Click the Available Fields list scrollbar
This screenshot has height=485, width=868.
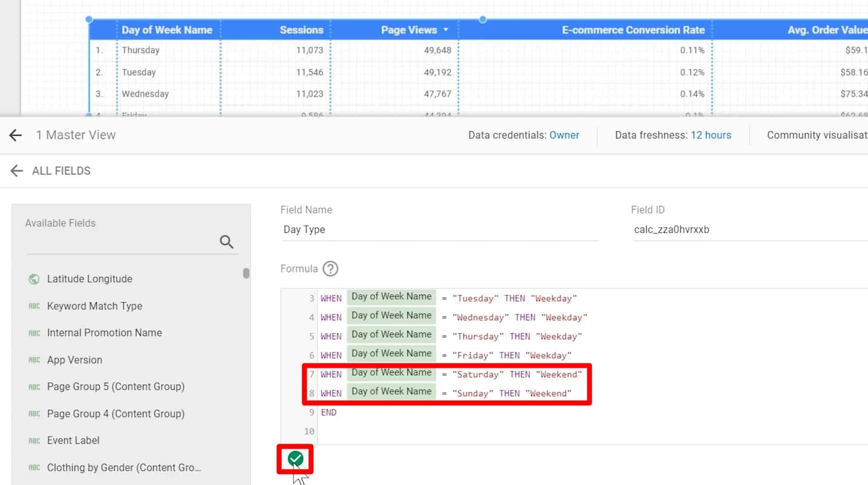246,274
